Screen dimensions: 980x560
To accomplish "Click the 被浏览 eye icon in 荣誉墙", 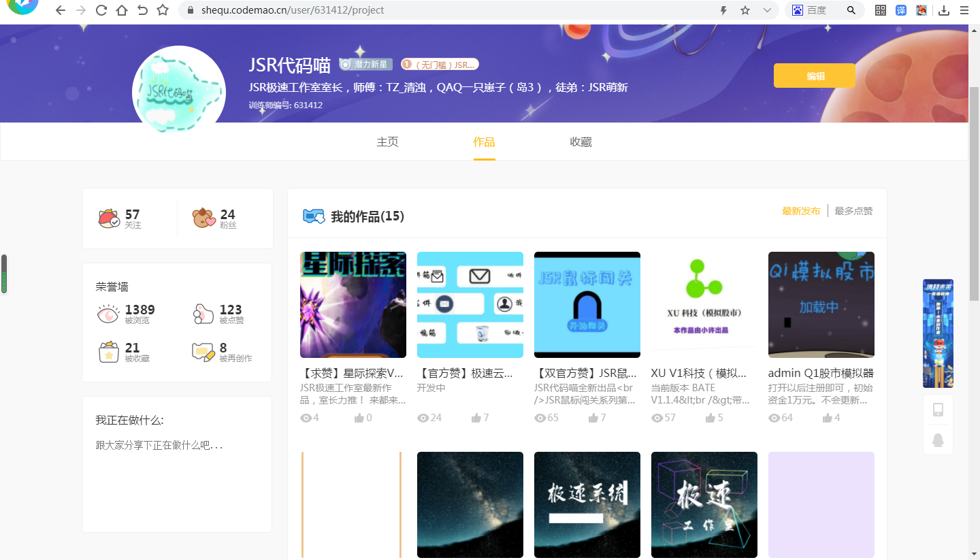I will [108, 314].
